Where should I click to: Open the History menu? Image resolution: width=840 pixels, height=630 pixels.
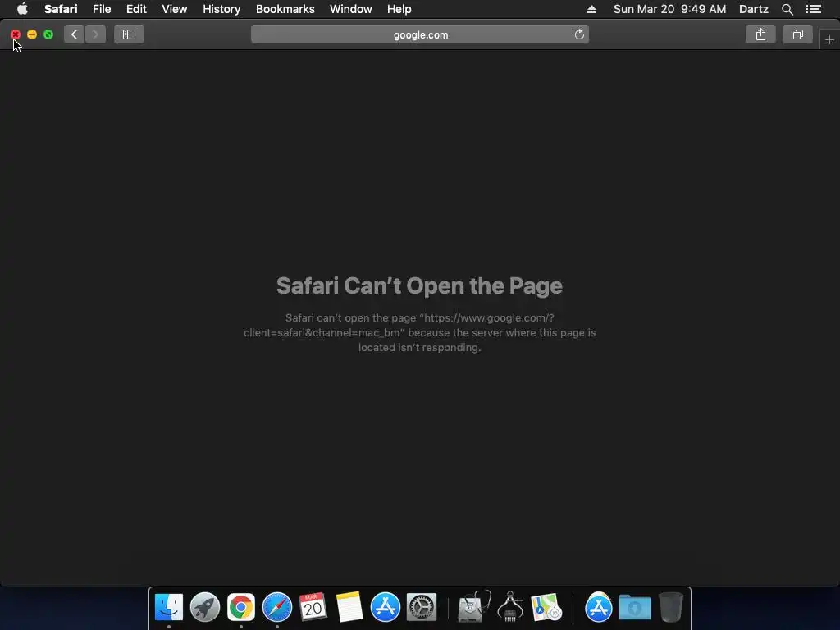(x=221, y=9)
